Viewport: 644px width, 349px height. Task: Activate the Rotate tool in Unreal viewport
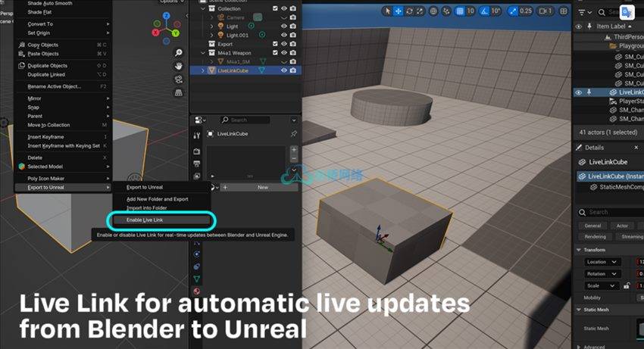[409, 11]
